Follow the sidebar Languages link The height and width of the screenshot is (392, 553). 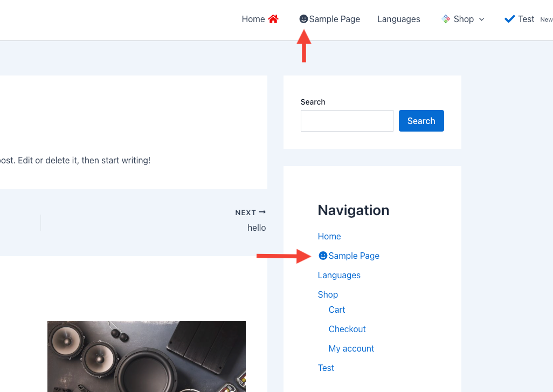[339, 275]
